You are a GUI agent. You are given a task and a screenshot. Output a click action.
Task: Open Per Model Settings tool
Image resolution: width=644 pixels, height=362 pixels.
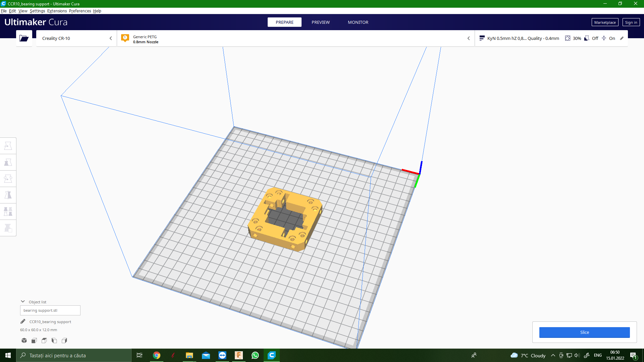pos(8,212)
